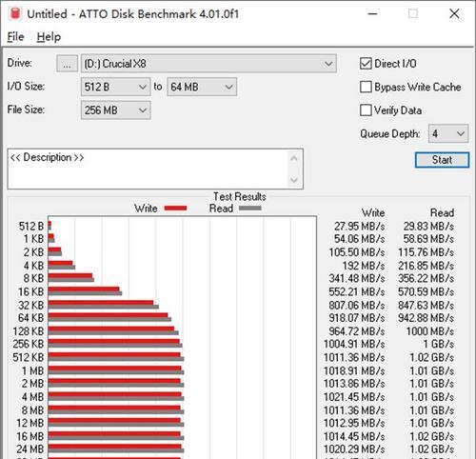This screenshot has width=476, height=459.
Task: Minimize the ATTO Disk Benchmark window
Action: coord(372,13)
